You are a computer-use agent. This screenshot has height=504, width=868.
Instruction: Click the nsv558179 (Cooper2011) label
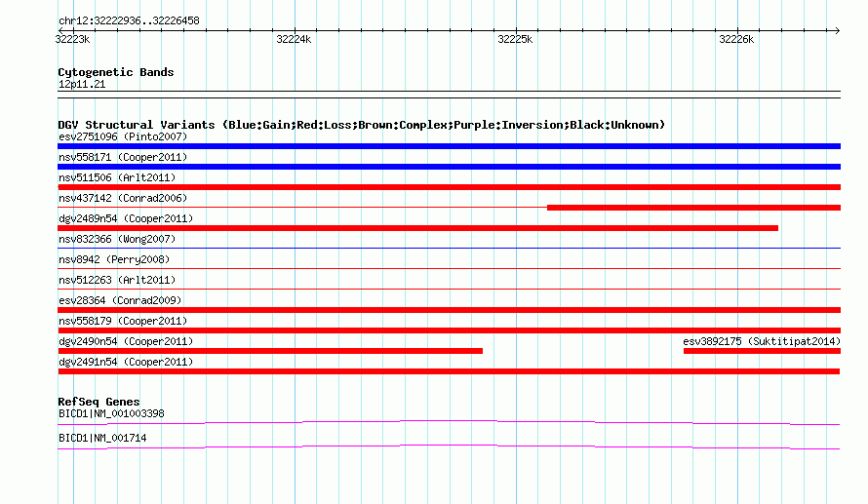point(123,321)
